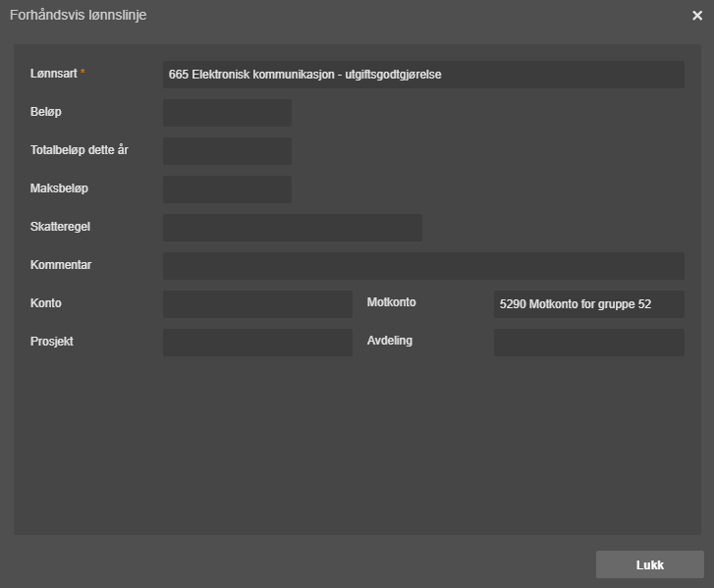Click the Lønnsart label
This screenshot has height=588, width=714.
[53, 74]
